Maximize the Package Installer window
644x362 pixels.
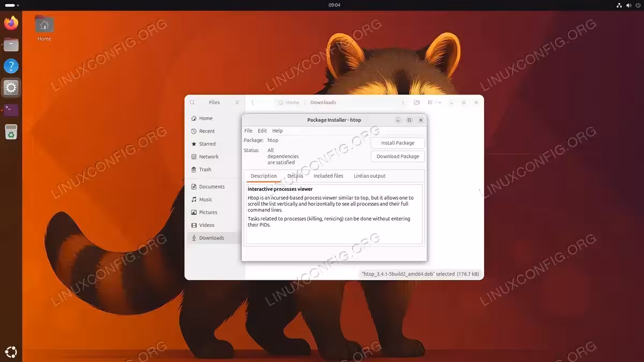409,120
